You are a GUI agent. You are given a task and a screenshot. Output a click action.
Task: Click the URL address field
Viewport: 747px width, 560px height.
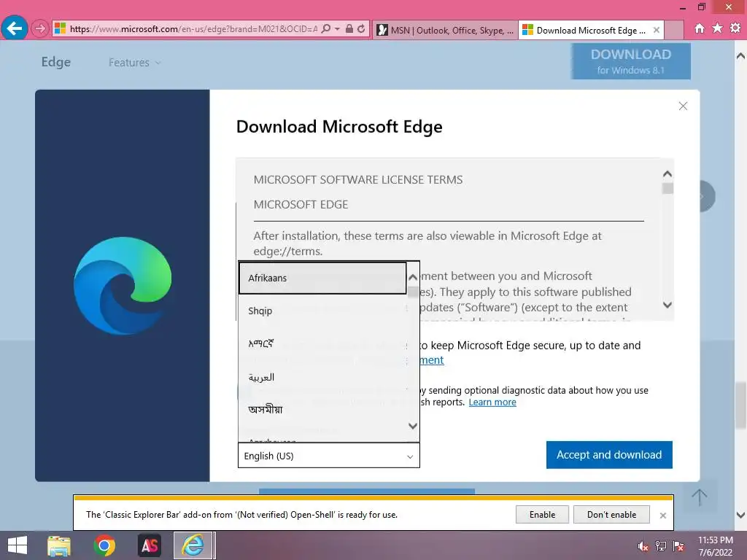coord(193,28)
